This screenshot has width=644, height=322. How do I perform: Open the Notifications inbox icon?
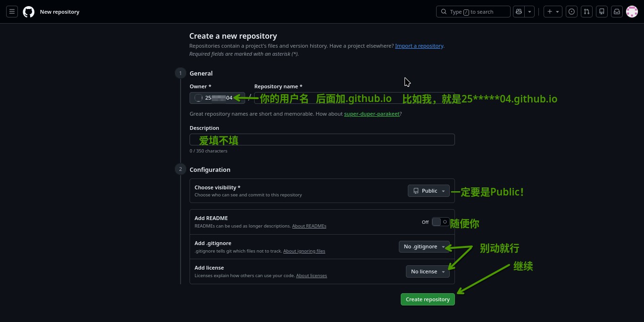click(617, 12)
